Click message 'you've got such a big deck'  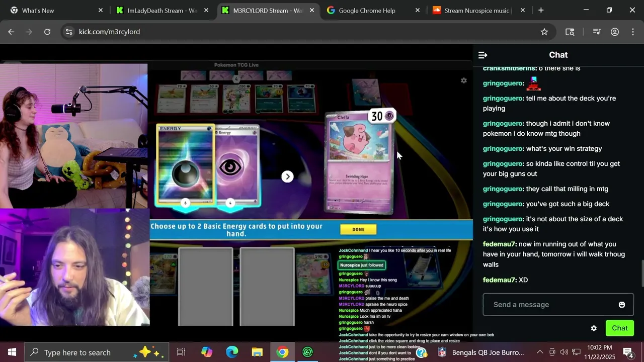pyautogui.click(x=568, y=204)
